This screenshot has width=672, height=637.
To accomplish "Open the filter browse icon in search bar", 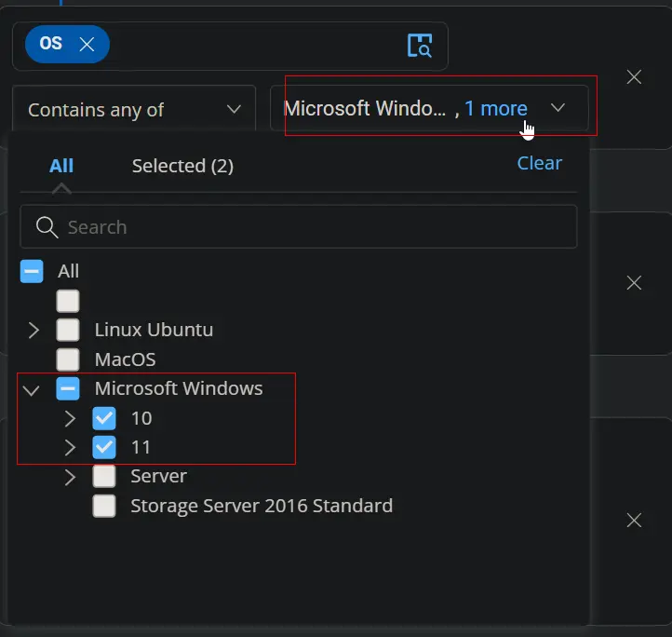I will click(419, 46).
